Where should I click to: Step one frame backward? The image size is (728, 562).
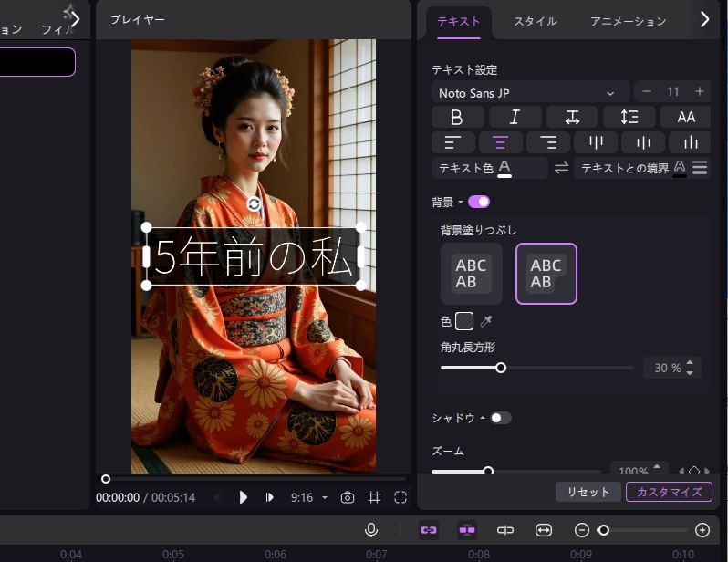217,497
